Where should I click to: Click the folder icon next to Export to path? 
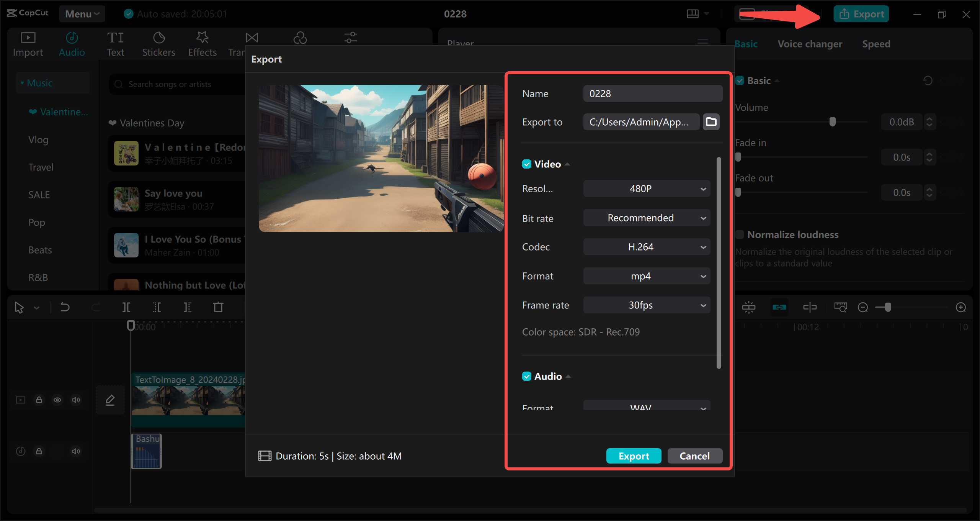tap(711, 122)
